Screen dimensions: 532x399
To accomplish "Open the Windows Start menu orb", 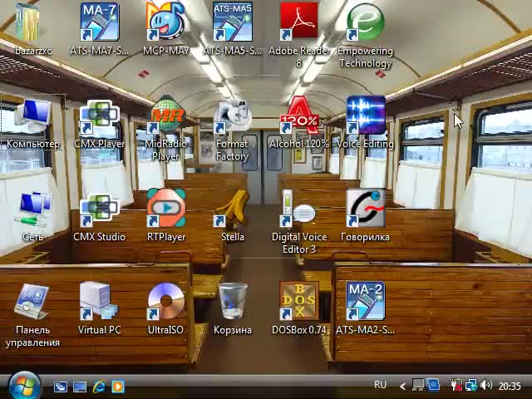I will [23, 385].
